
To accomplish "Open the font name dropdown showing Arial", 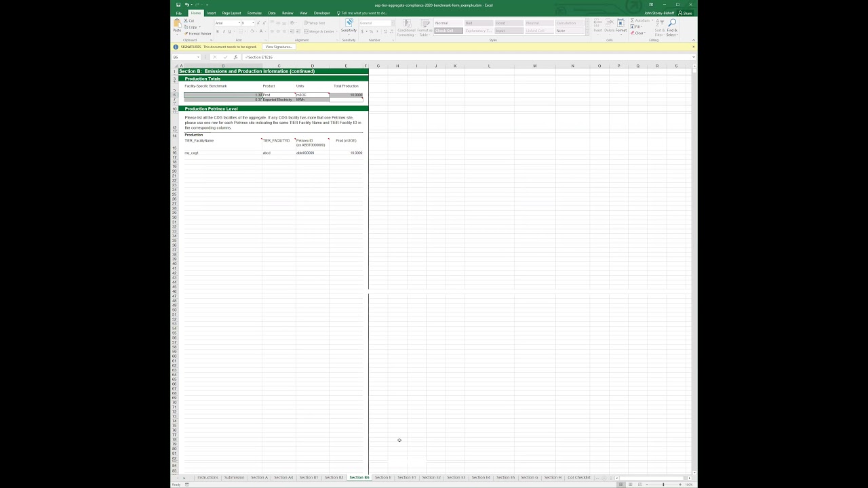I will coord(239,23).
